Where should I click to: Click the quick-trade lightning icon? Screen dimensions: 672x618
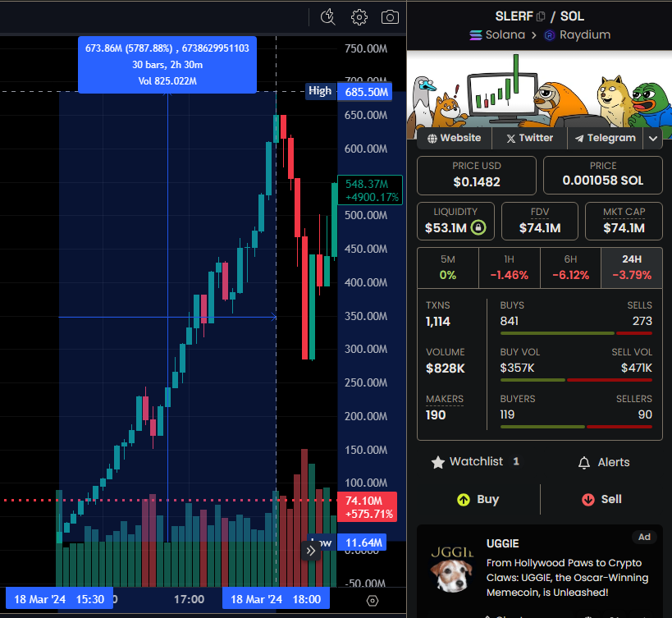click(x=328, y=17)
